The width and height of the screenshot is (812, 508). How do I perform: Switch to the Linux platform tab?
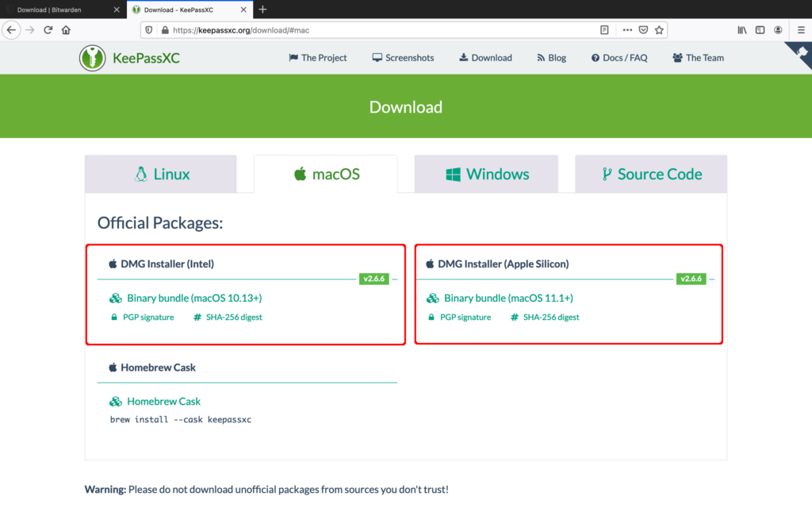tap(160, 174)
